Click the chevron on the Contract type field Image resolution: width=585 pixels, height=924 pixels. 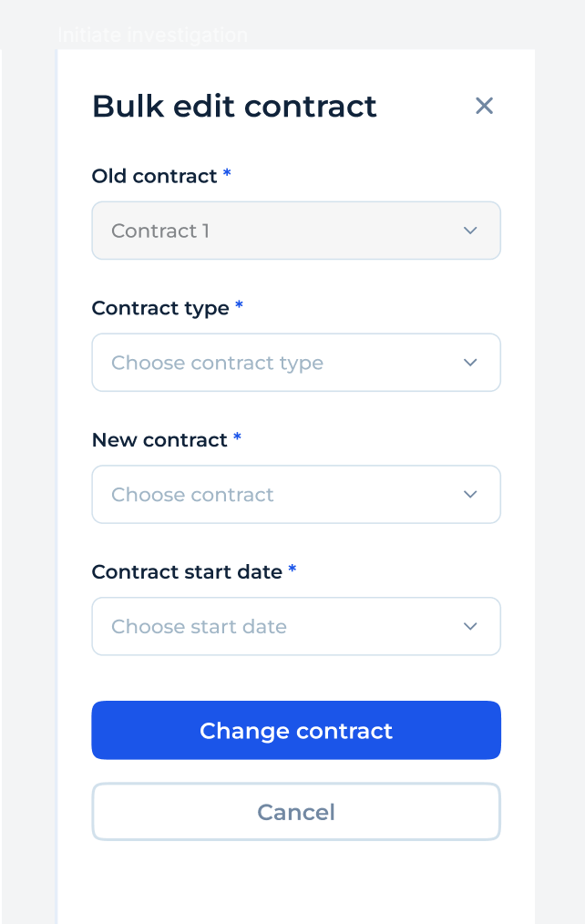pyautogui.click(x=470, y=363)
